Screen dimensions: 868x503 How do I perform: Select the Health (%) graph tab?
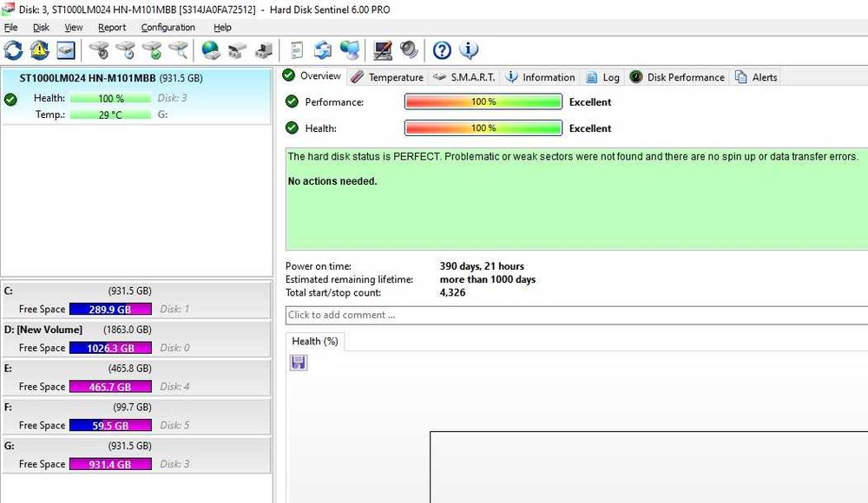[315, 342]
